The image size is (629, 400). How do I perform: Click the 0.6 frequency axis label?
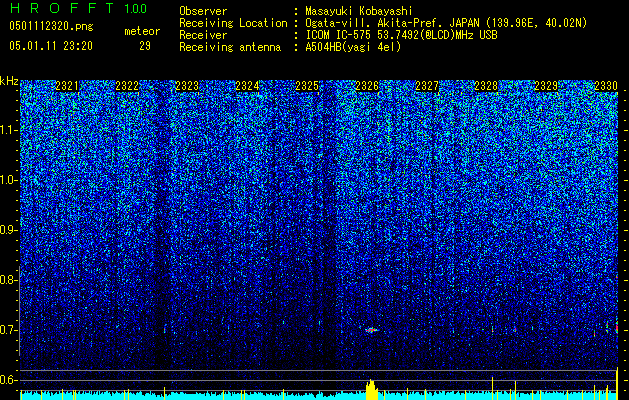(x=8, y=380)
